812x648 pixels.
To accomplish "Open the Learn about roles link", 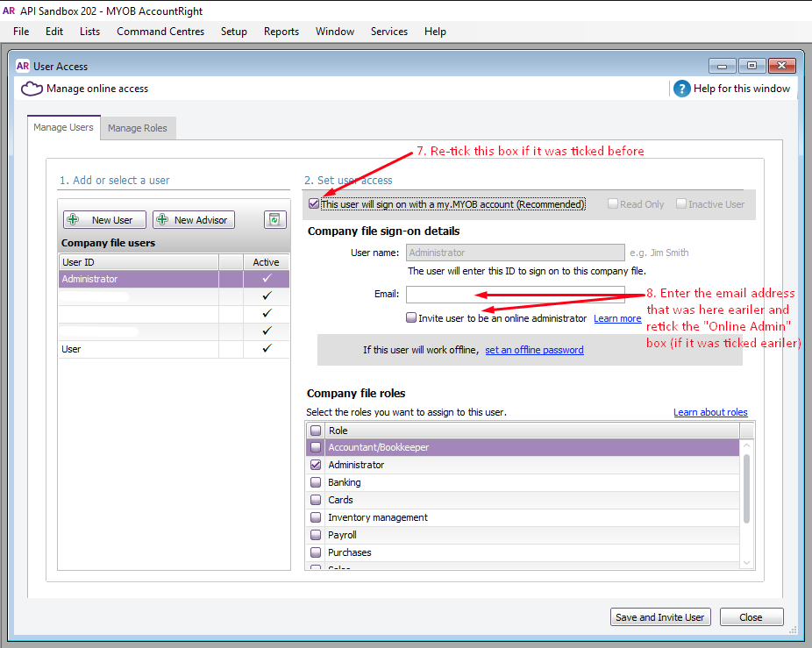I will click(x=710, y=412).
